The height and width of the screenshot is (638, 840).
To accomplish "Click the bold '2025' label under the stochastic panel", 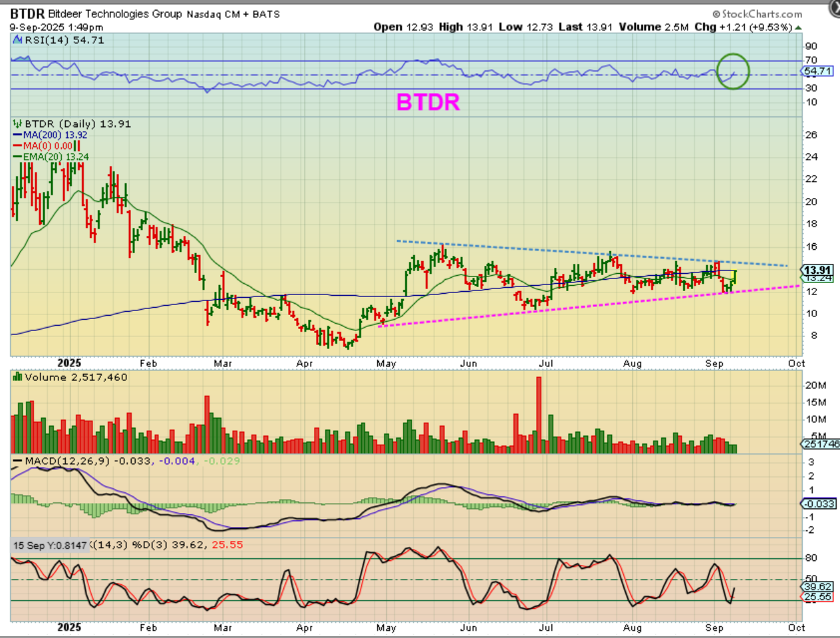I will coord(69,627).
